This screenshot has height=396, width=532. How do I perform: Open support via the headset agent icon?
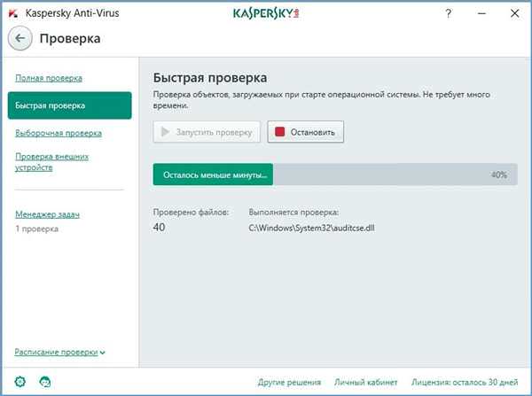click(x=45, y=382)
